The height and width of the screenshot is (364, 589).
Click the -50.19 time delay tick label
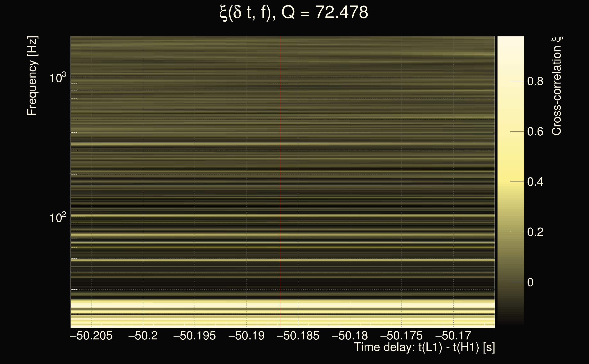point(246,336)
